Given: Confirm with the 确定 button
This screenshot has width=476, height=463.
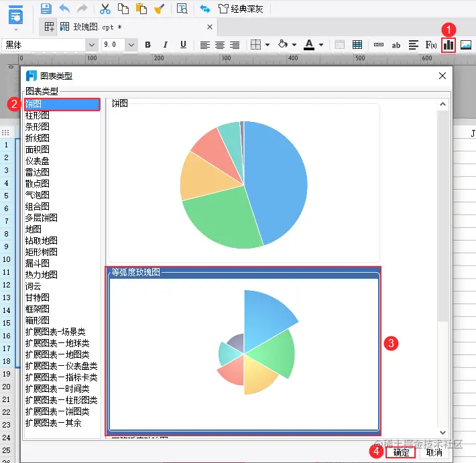Looking at the screenshot, I should point(401,452).
